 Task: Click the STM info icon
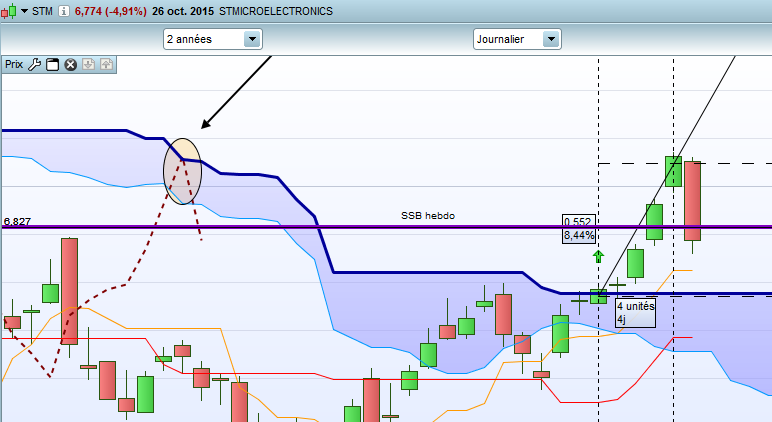(x=64, y=11)
